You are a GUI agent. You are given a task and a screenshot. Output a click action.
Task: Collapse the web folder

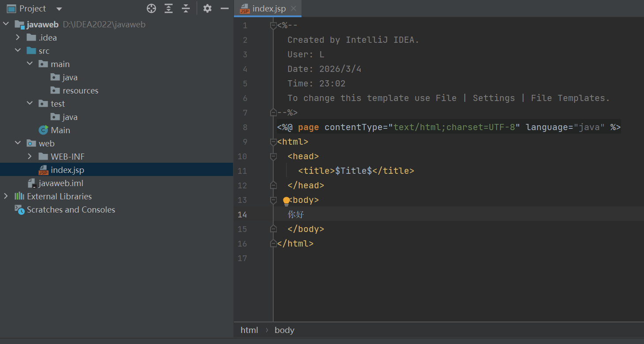(18, 143)
